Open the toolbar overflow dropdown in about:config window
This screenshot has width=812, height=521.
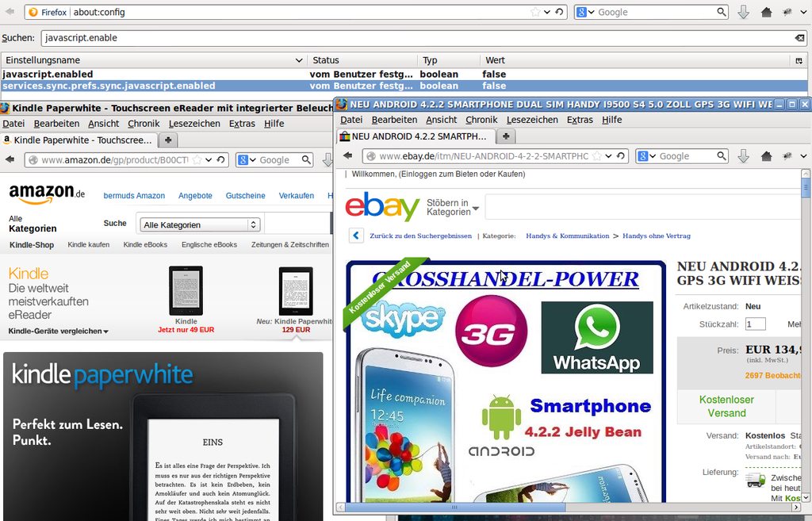pos(803,12)
